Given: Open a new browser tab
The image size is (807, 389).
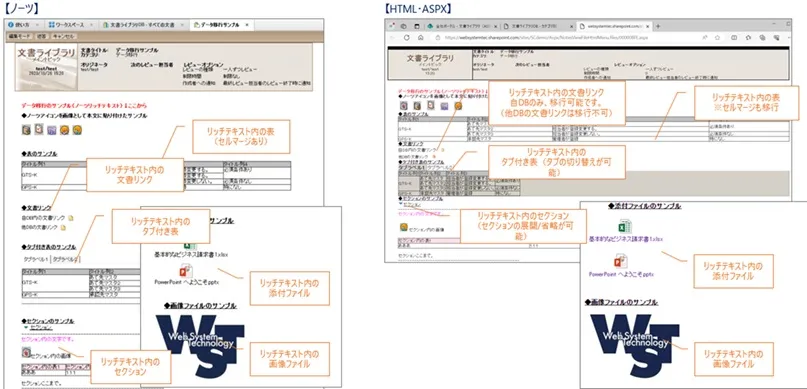Looking at the screenshot, I should (658, 26).
